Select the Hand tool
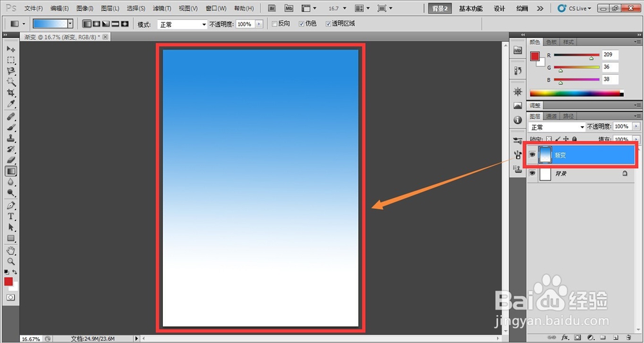 (11, 250)
